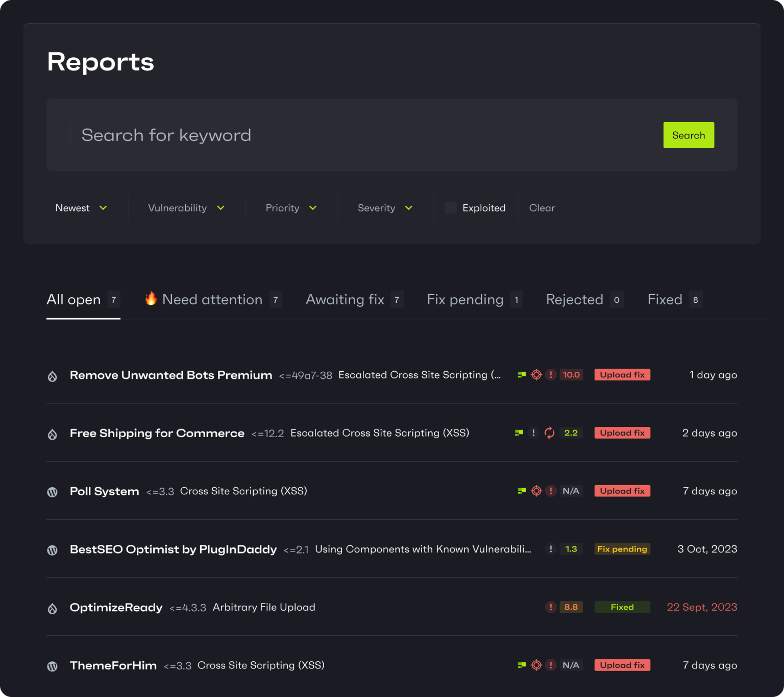Click the grey exclamation badge on Free Shipping for Commerce
Screen dimensions: 784x697
pos(534,432)
